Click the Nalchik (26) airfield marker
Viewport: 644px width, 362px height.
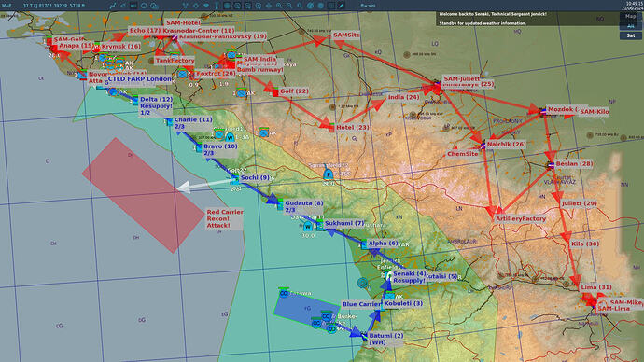click(483, 145)
